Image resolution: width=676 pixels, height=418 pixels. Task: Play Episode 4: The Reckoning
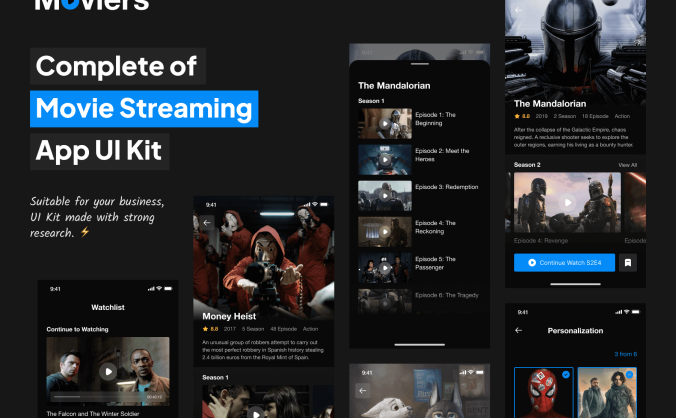(385, 232)
